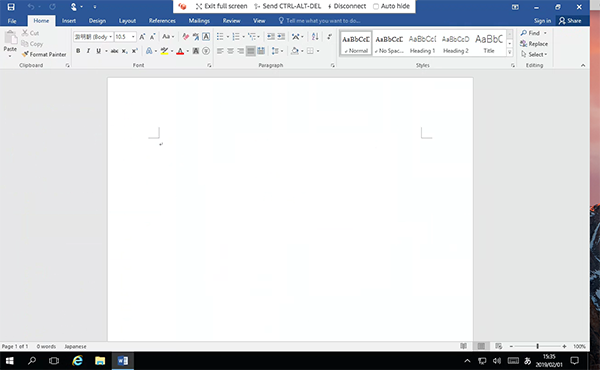This screenshot has width=600, height=370.
Task: Click the Share button
Action: (x=570, y=21)
